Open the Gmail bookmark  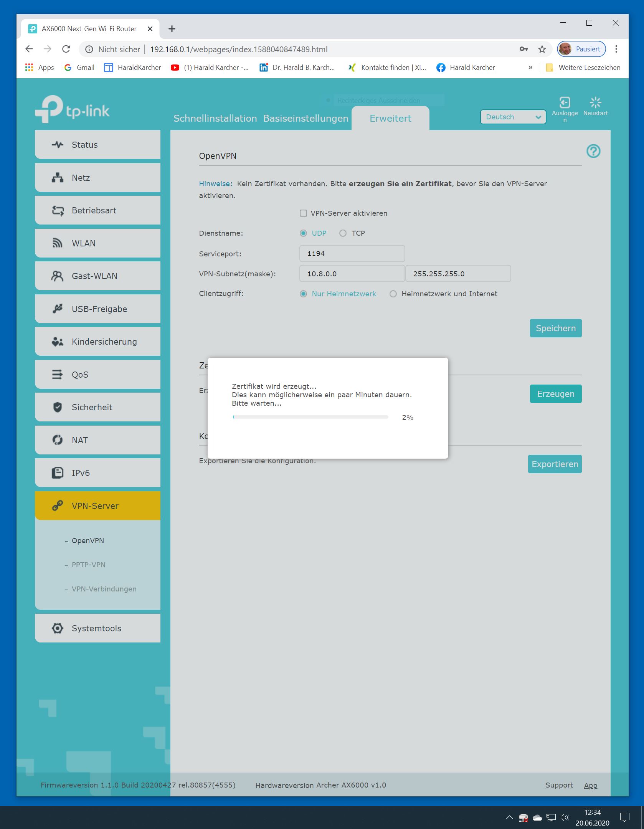[79, 68]
